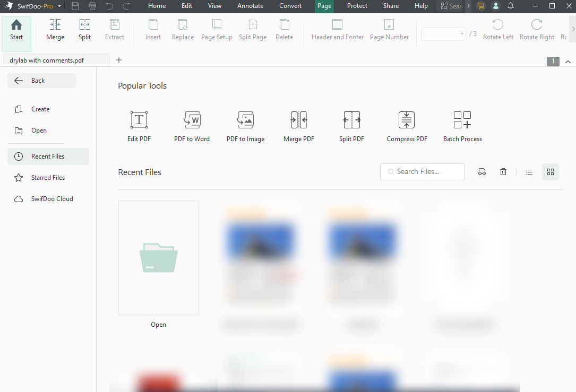Open the Split PDF tool

[x=351, y=126]
